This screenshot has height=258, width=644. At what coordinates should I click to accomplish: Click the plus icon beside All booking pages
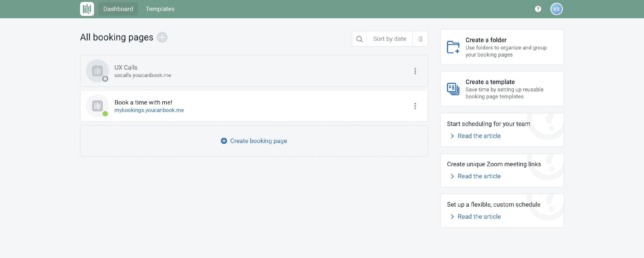162,37
